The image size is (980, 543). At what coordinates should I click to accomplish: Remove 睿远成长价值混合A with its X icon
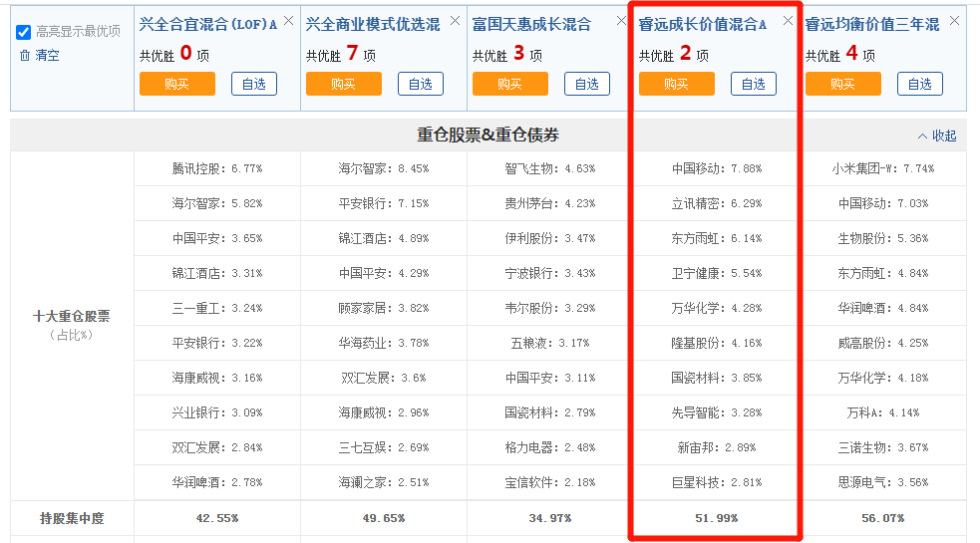pos(789,21)
